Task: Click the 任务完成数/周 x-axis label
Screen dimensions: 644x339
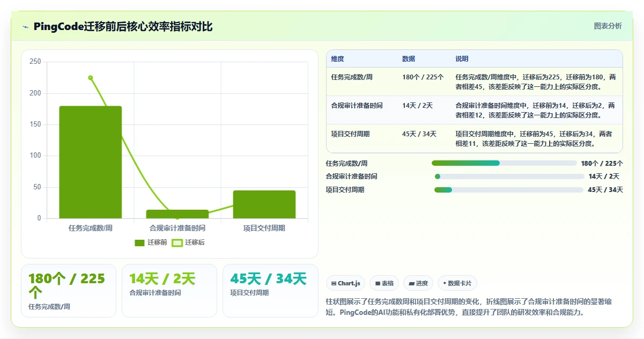Action: click(91, 228)
